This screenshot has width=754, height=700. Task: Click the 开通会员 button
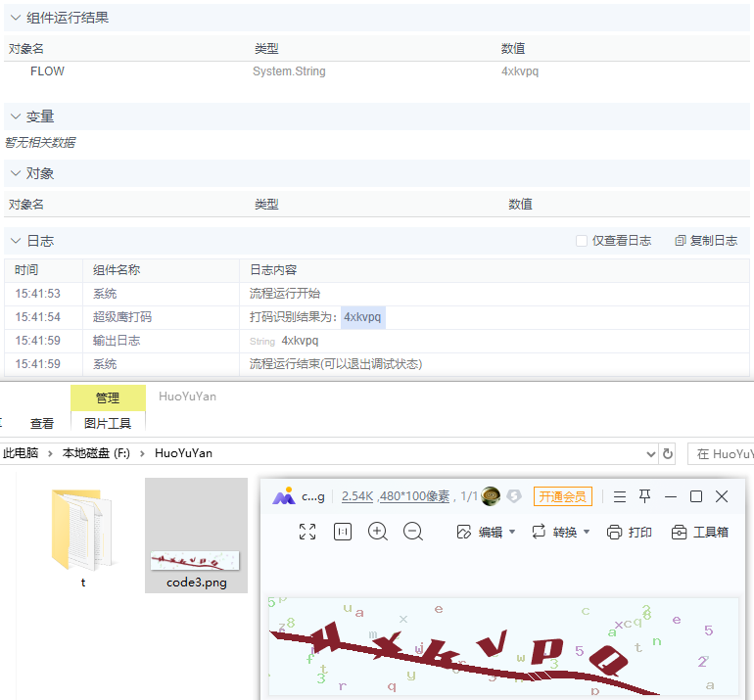563,496
